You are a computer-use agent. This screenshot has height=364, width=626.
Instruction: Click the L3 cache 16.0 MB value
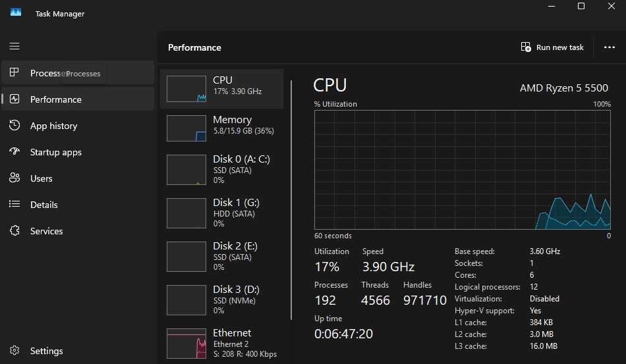click(544, 346)
